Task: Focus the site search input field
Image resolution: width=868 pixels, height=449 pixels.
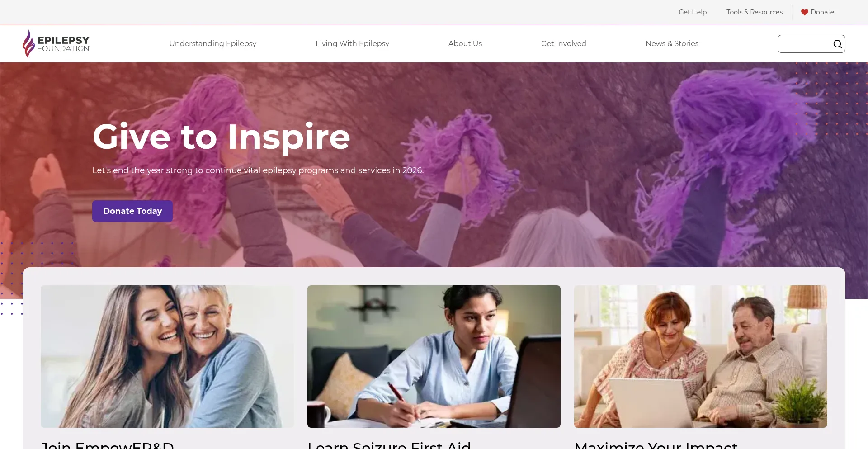Action: pyautogui.click(x=806, y=44)
